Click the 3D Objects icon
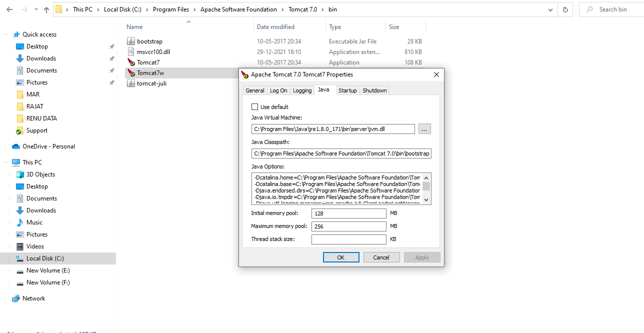 coord(20,174)
